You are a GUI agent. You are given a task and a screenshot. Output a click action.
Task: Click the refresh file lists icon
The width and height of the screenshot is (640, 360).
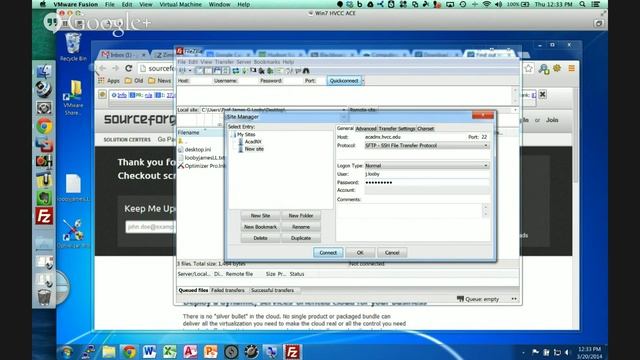click(236, 71)
